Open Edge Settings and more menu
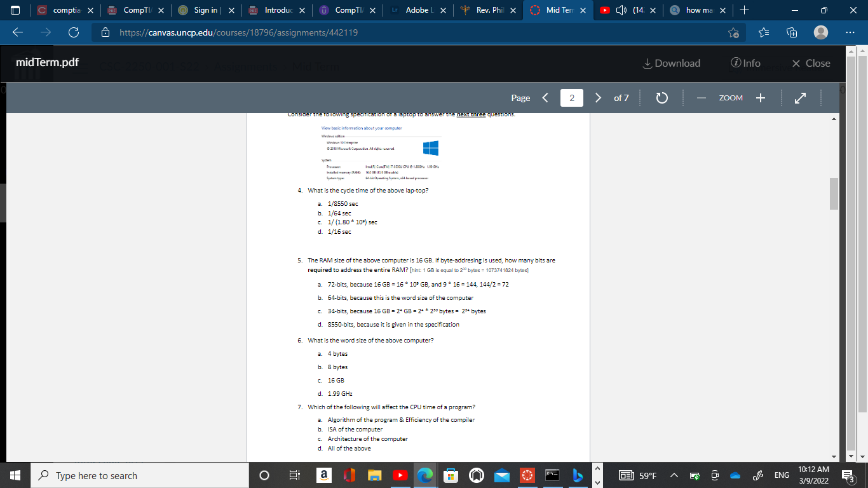This screenshot has width=868, height=488. (x=850, y=32)
